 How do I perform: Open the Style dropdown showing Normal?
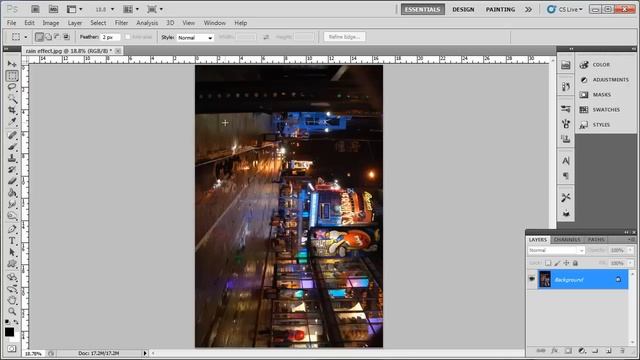tap(195, 38)
